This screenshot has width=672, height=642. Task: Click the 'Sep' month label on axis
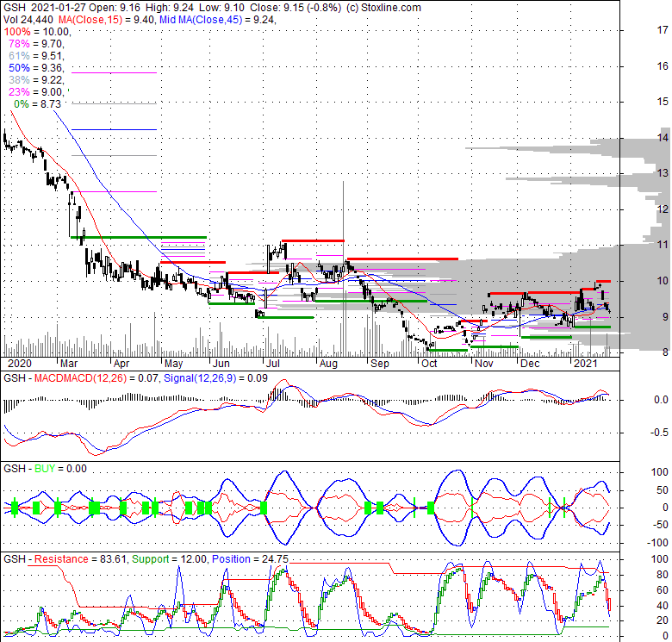[380, 364]
